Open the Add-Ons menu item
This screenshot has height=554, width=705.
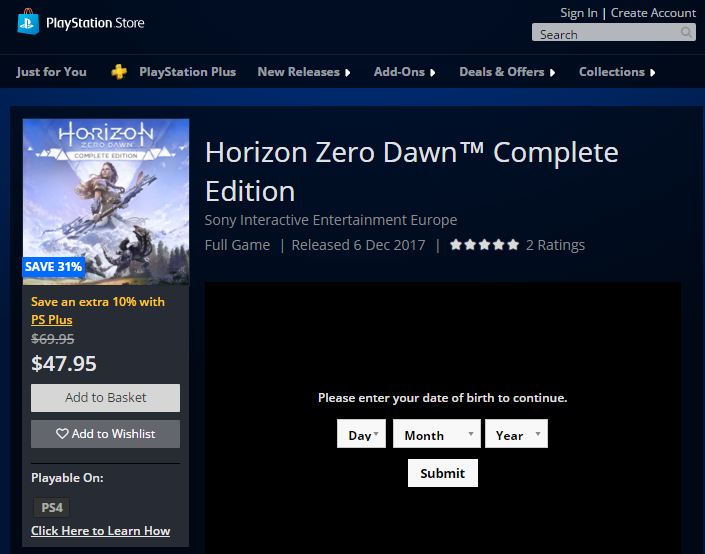[x=399, y=72]
